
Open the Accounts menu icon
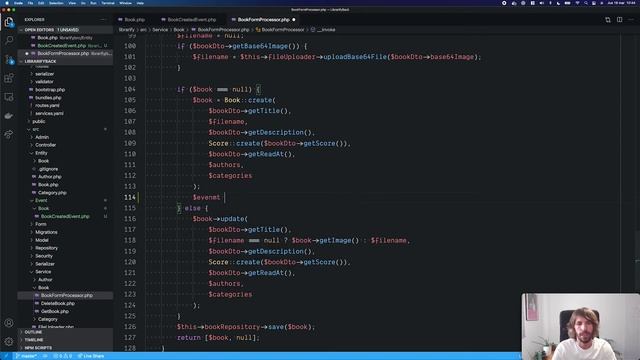click(9, 323)
